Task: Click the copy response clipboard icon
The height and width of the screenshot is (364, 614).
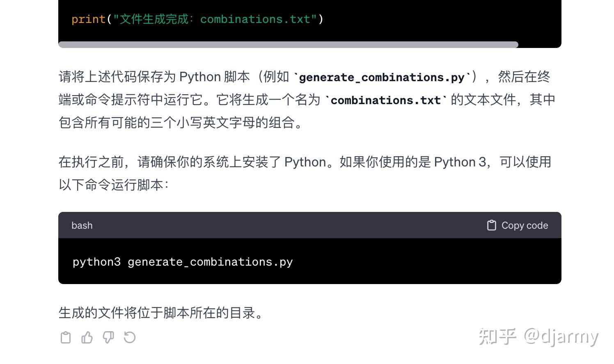Action: click(x=66, y=337)
